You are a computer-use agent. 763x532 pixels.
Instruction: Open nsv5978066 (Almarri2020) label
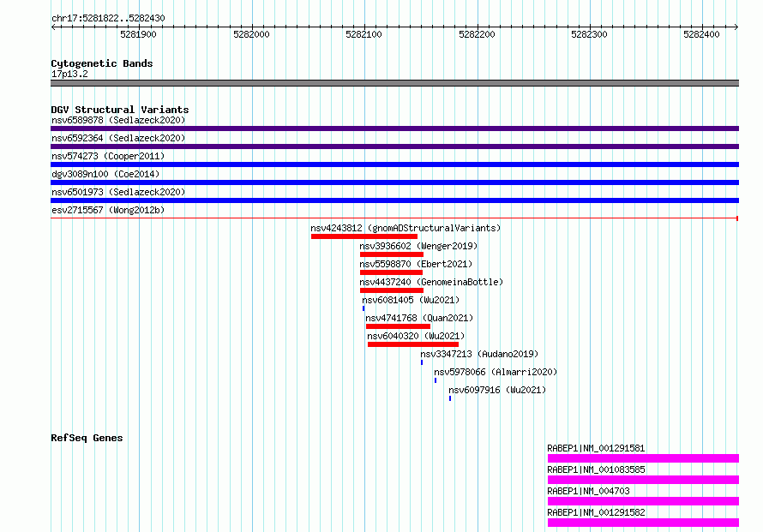pyautogui.click(x=496, y=372)
